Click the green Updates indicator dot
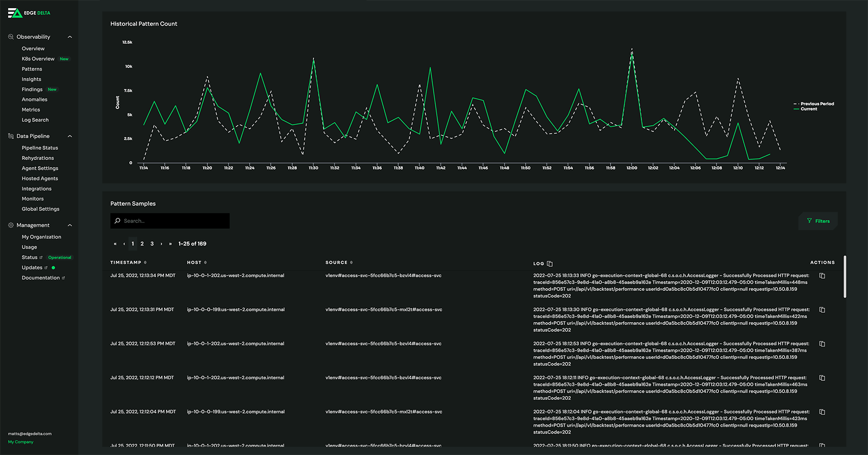Viewport: 868px width, 455px height. tap(53, 267)
